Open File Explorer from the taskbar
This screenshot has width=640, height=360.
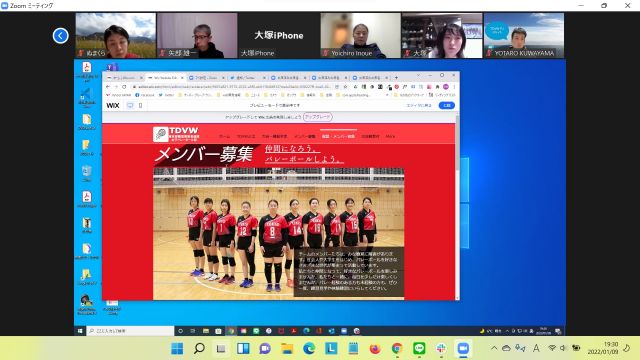pos(287,348)
